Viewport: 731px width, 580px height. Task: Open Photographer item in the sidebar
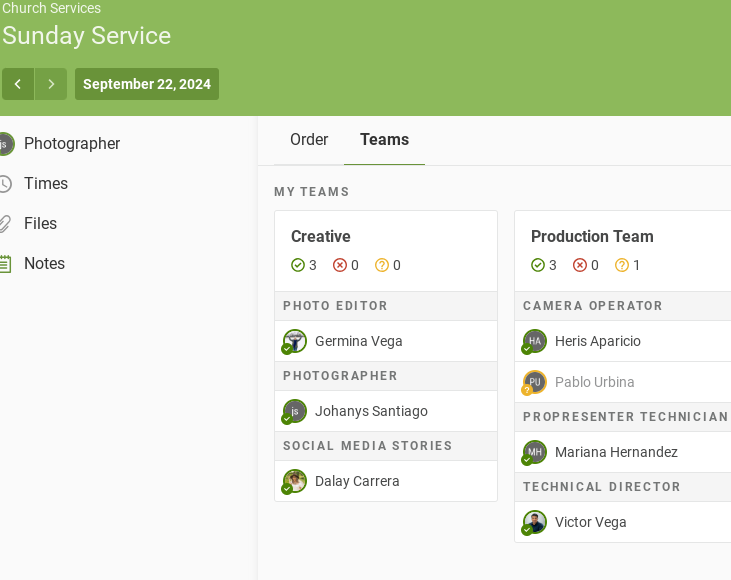pos(72,144)
